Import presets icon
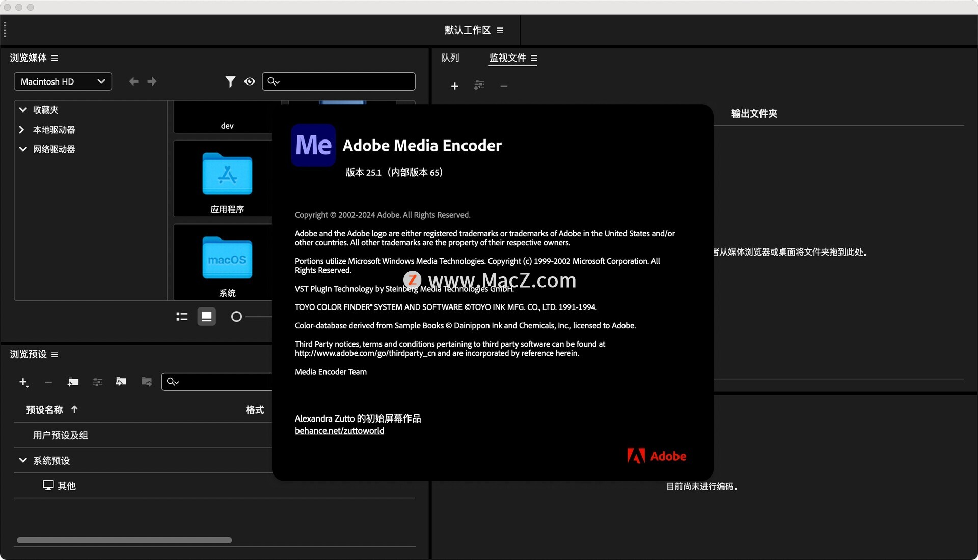The image size is (978, 560). (x=121, y=382)
